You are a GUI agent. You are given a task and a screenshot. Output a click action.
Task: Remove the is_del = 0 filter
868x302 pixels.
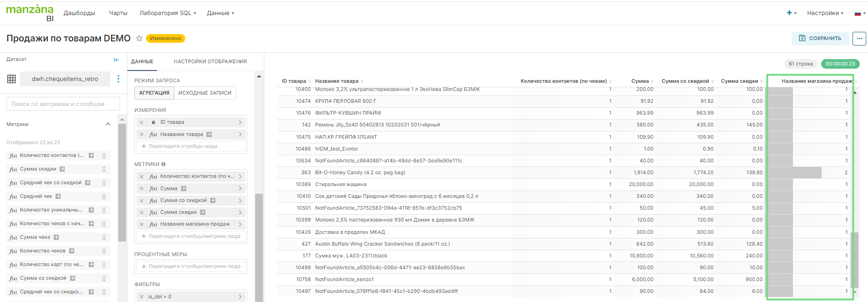tap(141, 297)
